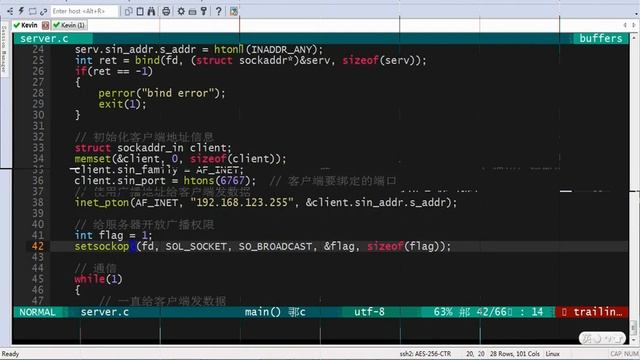The width and height of the screenshot is (640, 360).
Task: Open the Session Manager side panel tab
Action: pyautogui.click(x=4, y=49)
